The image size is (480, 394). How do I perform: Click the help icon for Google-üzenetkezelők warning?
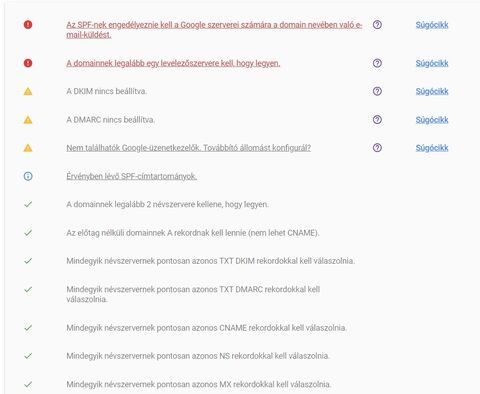(x=377, y=148)
